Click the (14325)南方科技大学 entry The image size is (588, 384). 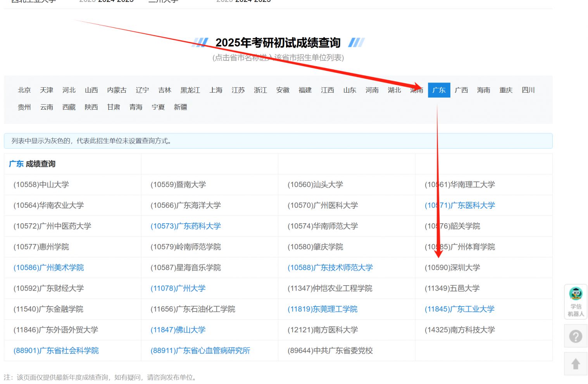pyautogui.click(x=460, y=330)
